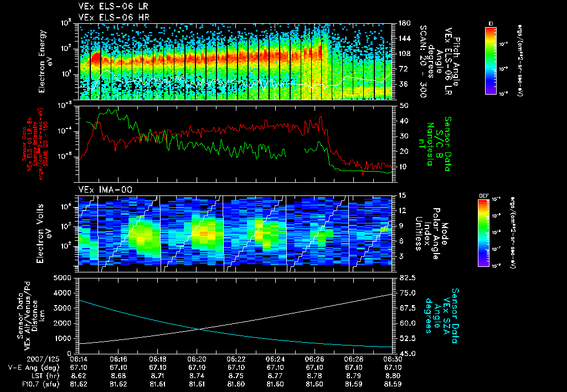Select the 'VEx ELS-06 HR' title text

114,17
